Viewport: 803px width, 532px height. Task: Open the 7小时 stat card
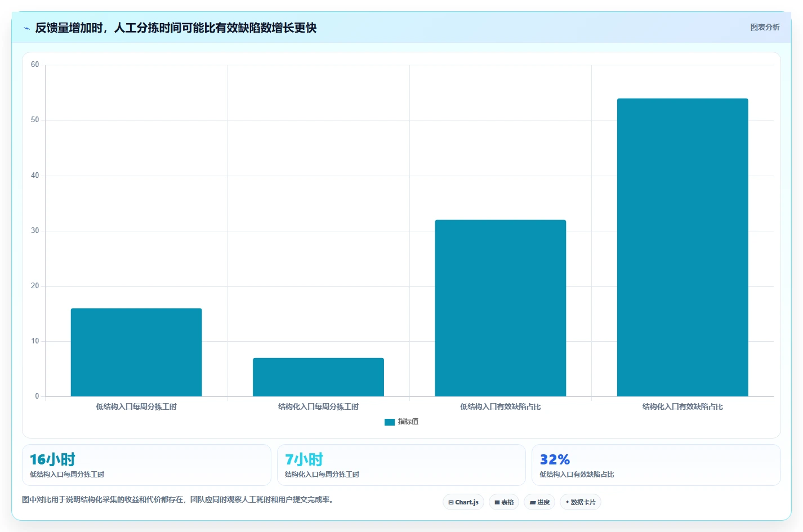click(x=401, y=465)
